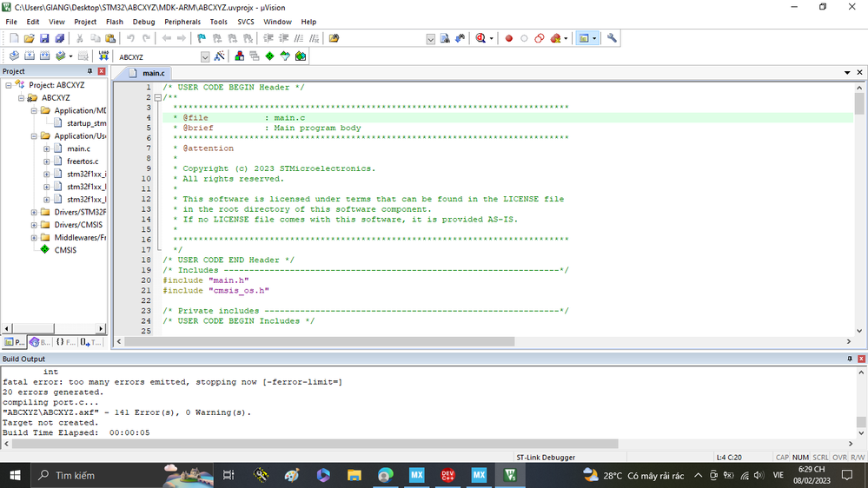
Task: Create a new file from the toolbar
Action: [x=15, y=38]
